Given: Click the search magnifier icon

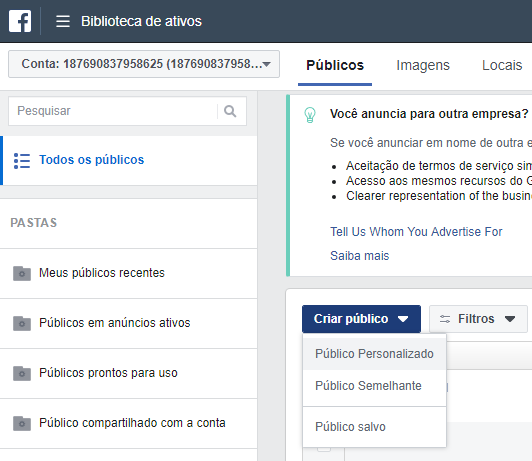Looking at the screenshot, I should (x=230, y=111).
